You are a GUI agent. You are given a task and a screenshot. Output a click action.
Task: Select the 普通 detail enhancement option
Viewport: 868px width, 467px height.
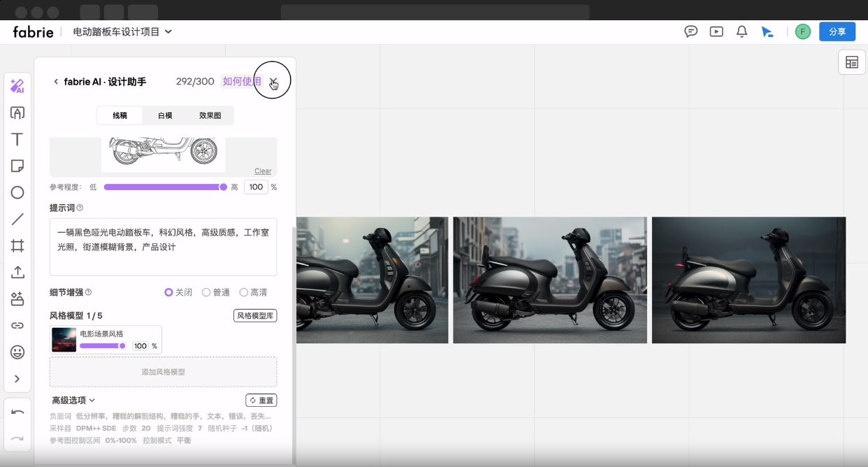(x=216, y=292)
